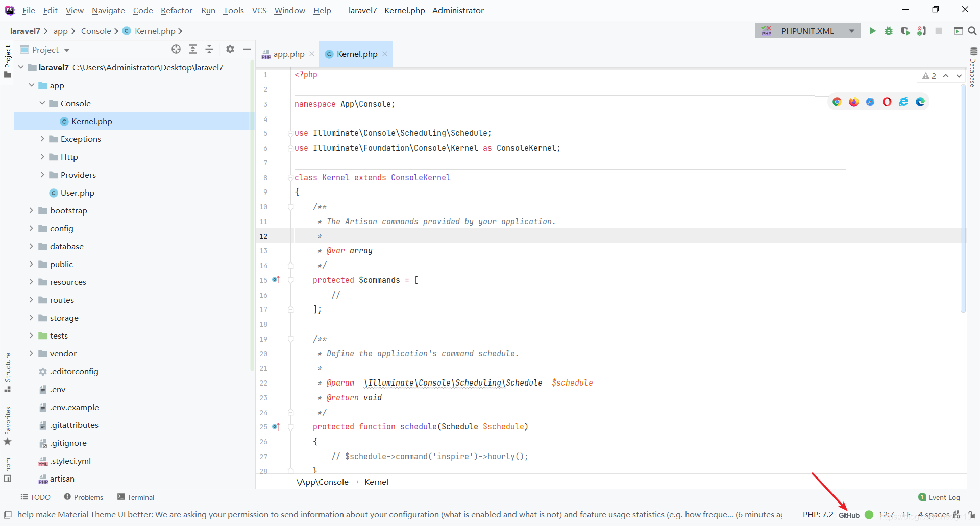Image resolution: width=980 pixels, height=526 pixels.
Task: Click expand all icon in Project panel
Action: [193, 49]
